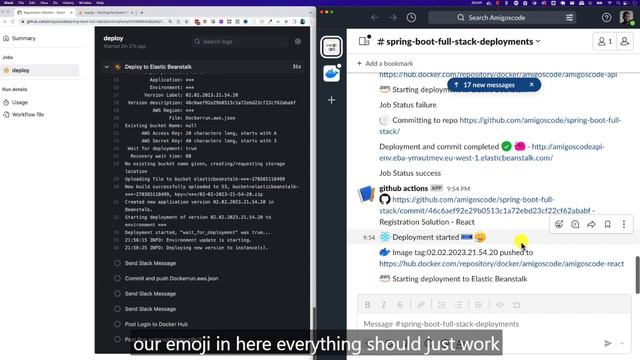The width and height of the screenshot is (640, 360).
Task: Open Slack search filter options
Action: pos(569,18)
